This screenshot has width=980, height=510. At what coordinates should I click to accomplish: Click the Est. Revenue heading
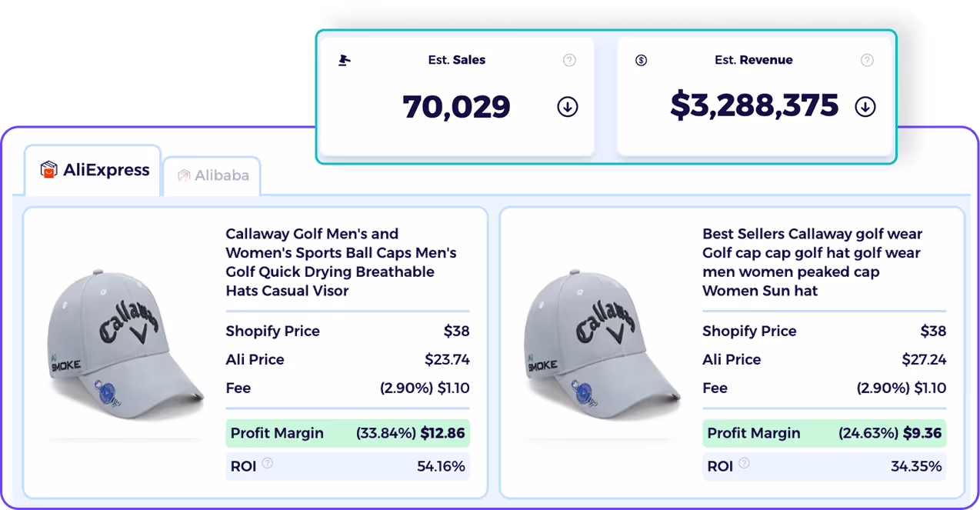[754, 60]
